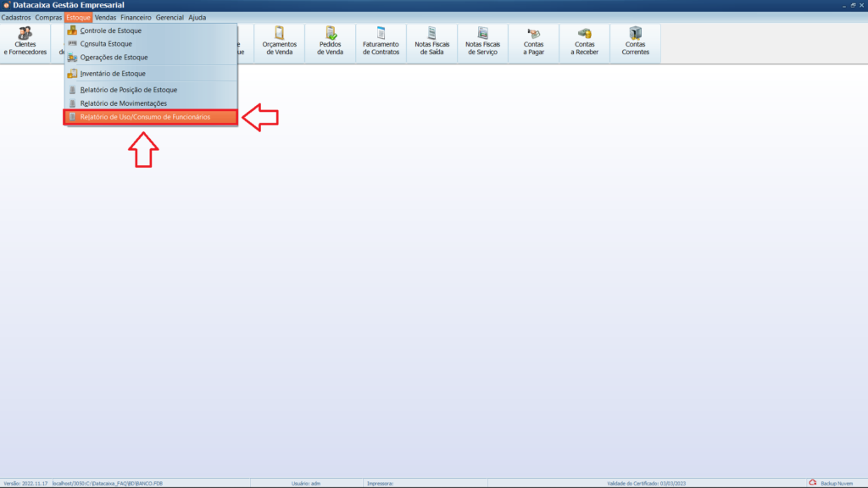Open Operações de Estoque menu item
The width and height of the screenshot is (868, 488).
click(114, 58)
